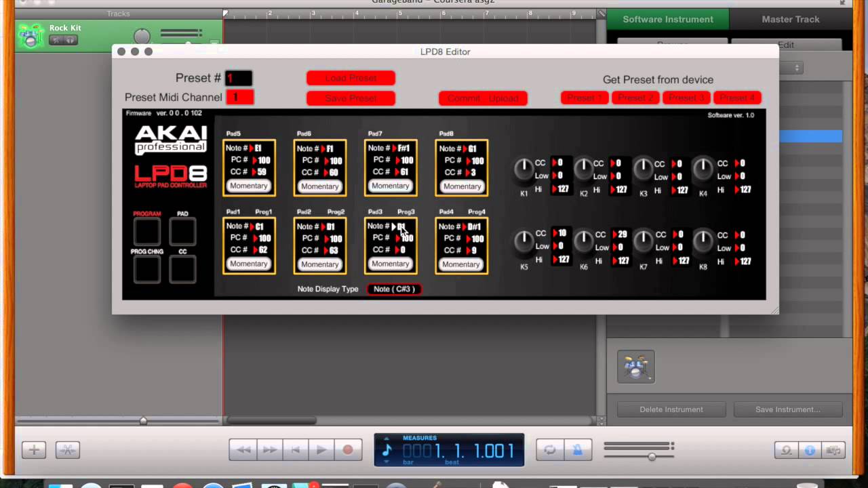Toggle Momentary for Pad4

coord(462,264)
